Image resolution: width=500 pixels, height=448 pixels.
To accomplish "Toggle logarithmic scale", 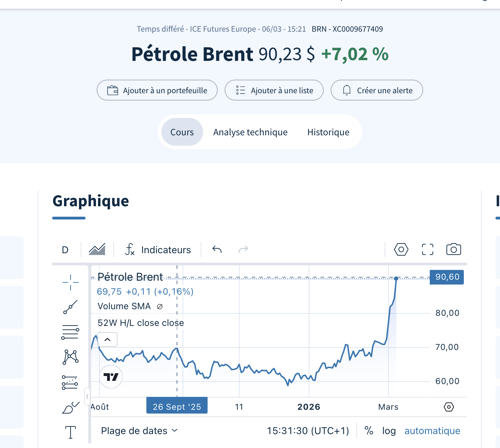I will (389, 431).
